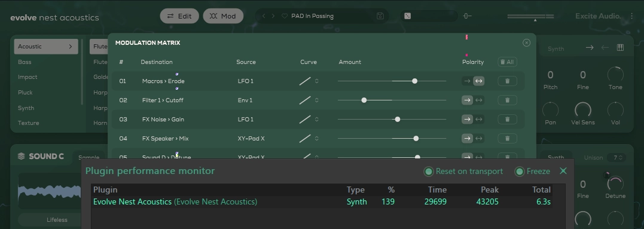Click the Lifeless sample name button
Viewport: 644px width, 229px height.
(57, 220)
